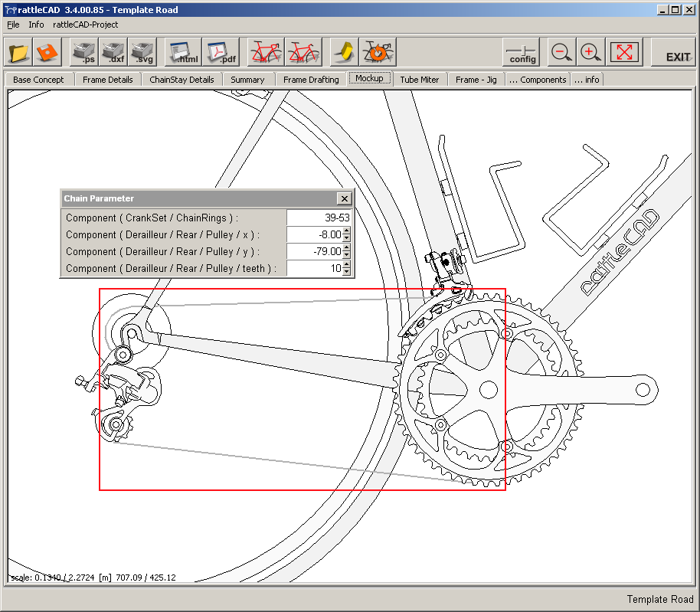Export drawing as .ps file
This screenshot has height=612, width=700.
[84, 52]
